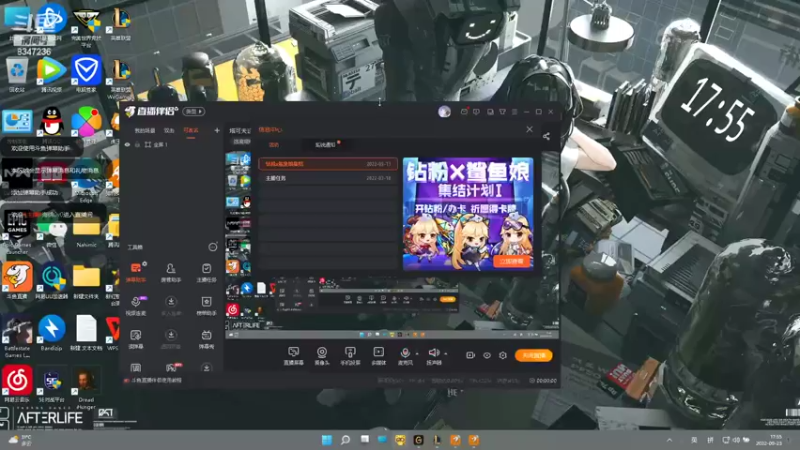
Task: Toggle the mode switch pill next to logo
Action: [x=194, y=111]
